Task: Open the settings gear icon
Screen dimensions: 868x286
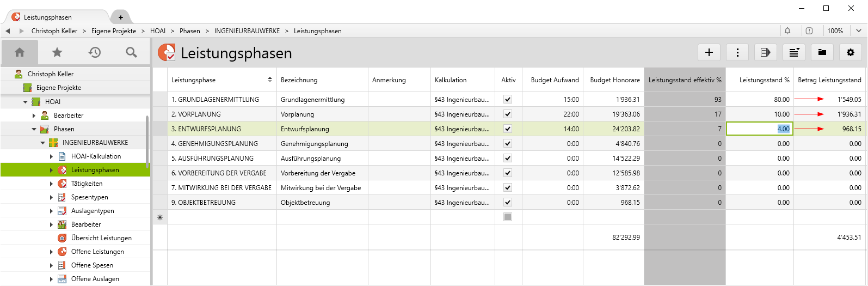Action: click(851, 52)
